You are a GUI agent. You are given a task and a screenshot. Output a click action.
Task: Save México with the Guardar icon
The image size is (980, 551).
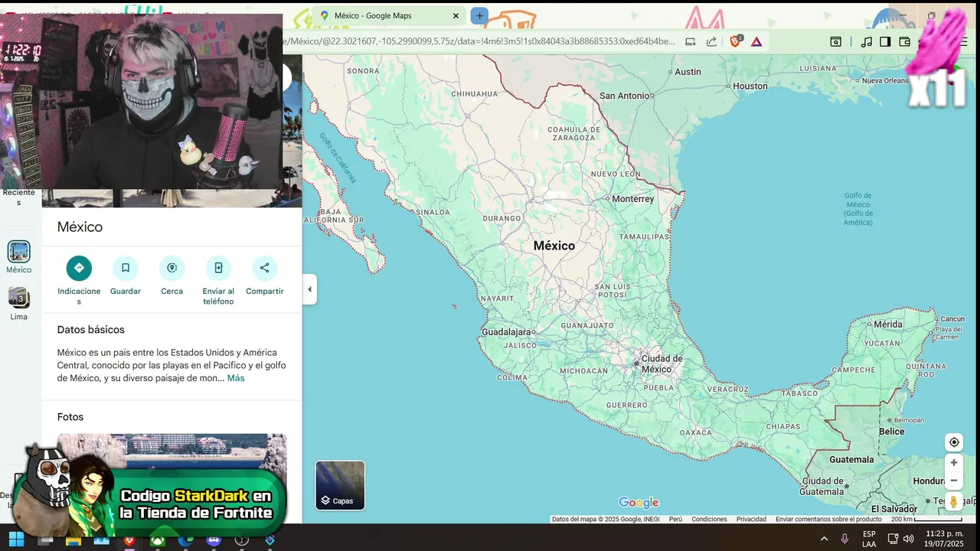click(126, 268)
